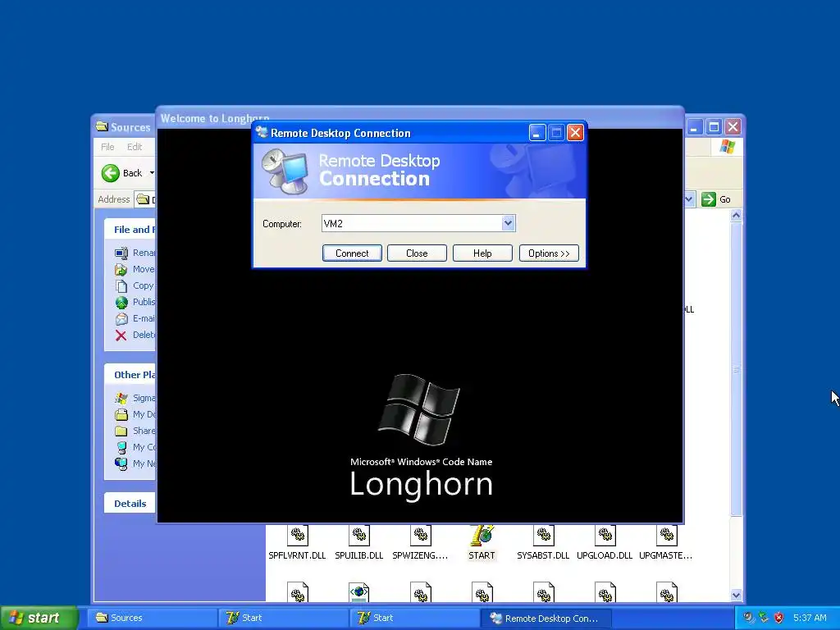Image resolution: width=840 pixels, height=630 pixels.
Task: Maximize the Sources window
Action: (714, 127)
